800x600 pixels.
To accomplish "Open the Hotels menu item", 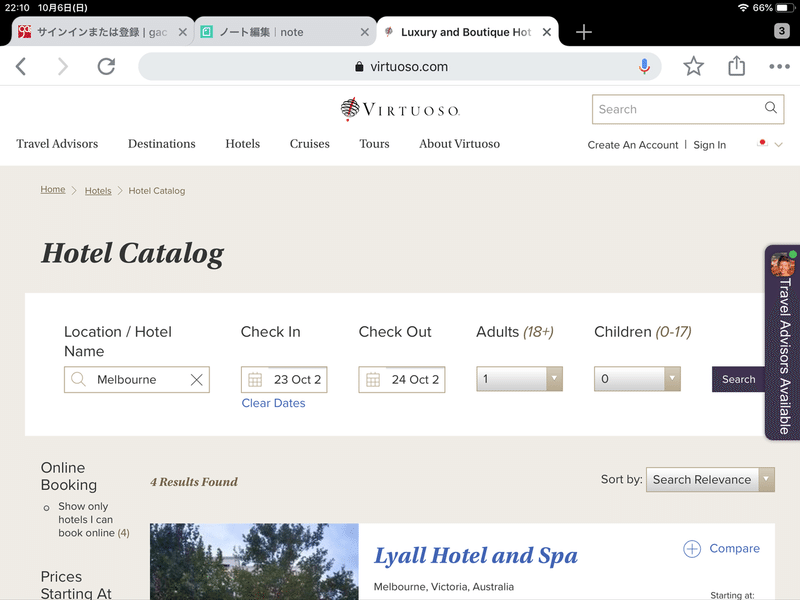I will [x=243, y=144].
